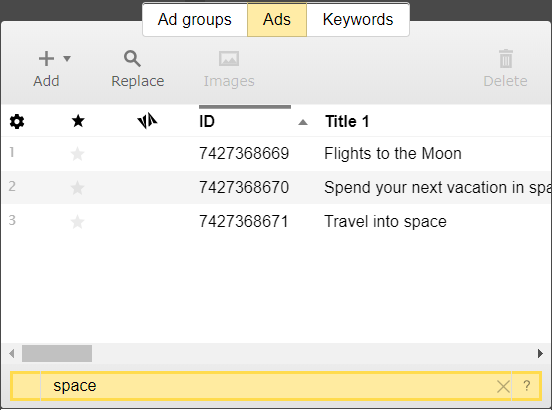Click the Images toolbar icon
Viewport: 552px width, 410px height.
[x=229, y=59]
